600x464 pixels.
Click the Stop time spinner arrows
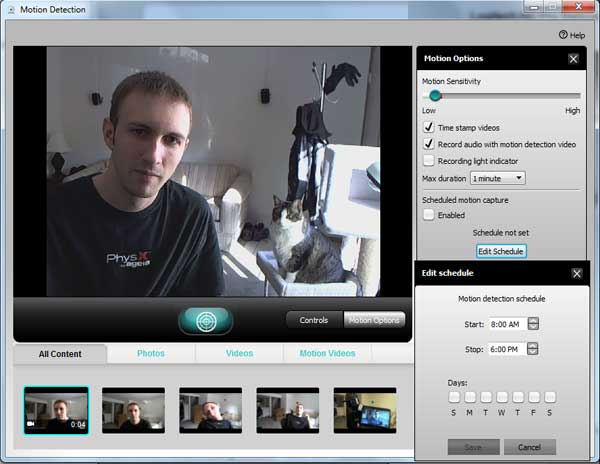[x=532, y=349]
